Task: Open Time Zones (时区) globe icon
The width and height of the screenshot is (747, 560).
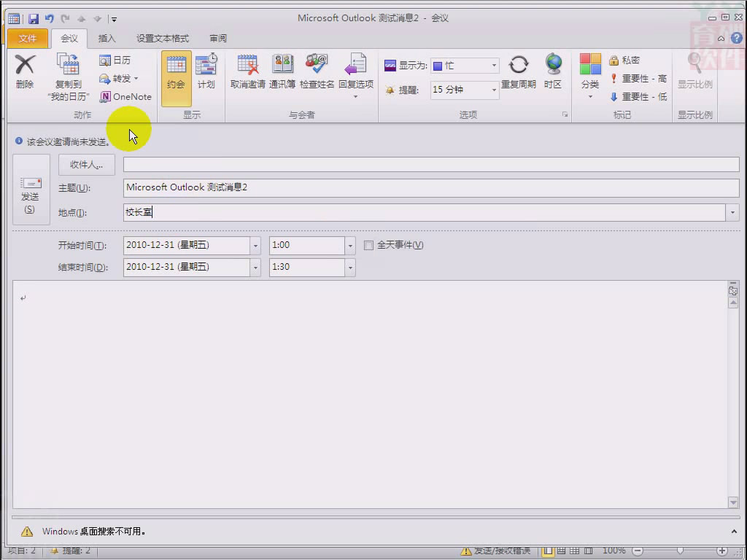Action: 554,64
